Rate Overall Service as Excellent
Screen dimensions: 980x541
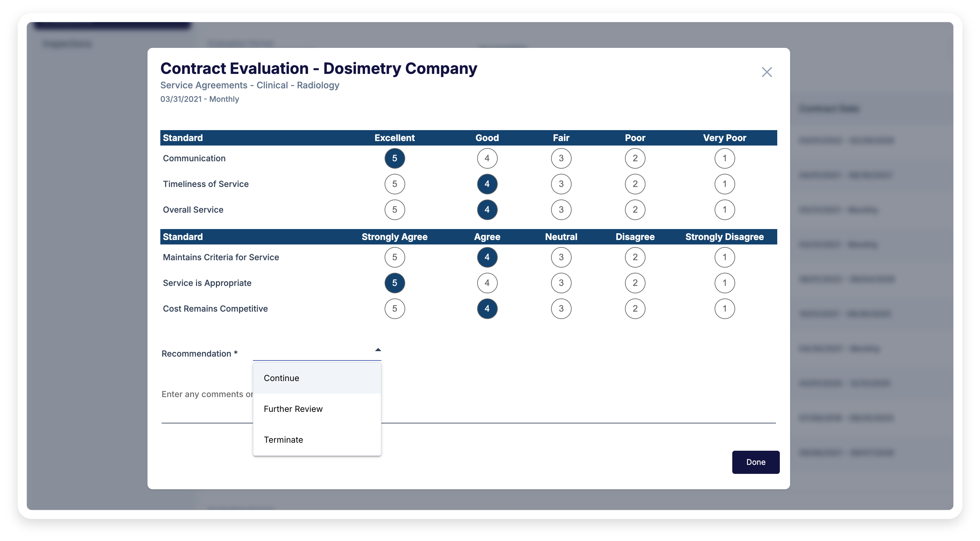(395, 210)
